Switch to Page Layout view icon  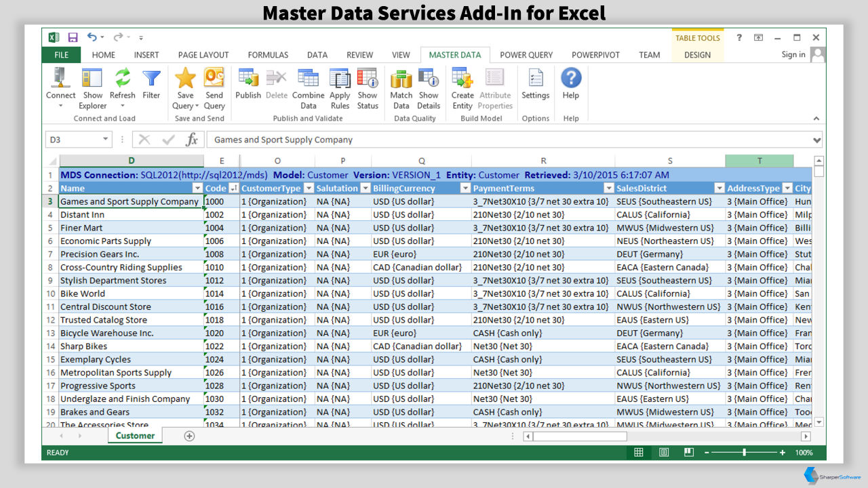pyautogui.click(x=664, y=452)
